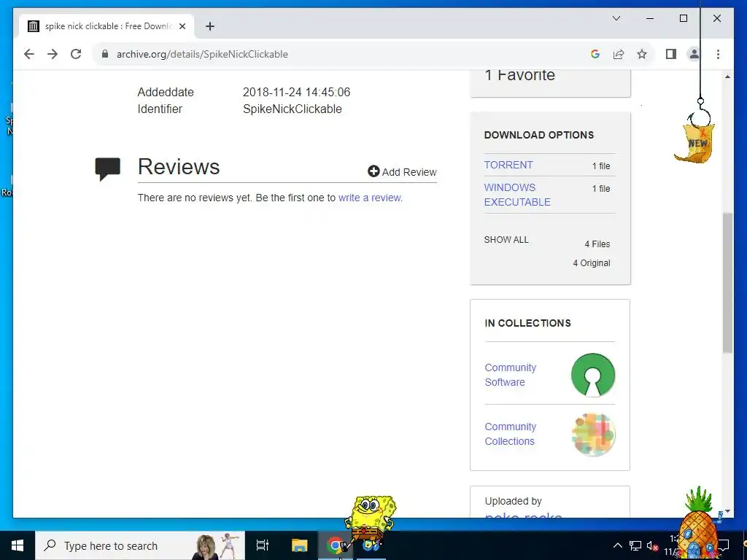Image resolution: width=747 pixels, height=560 pixels.
Task: Click the muted volume tray icon
Action: (x=652, y=545)
